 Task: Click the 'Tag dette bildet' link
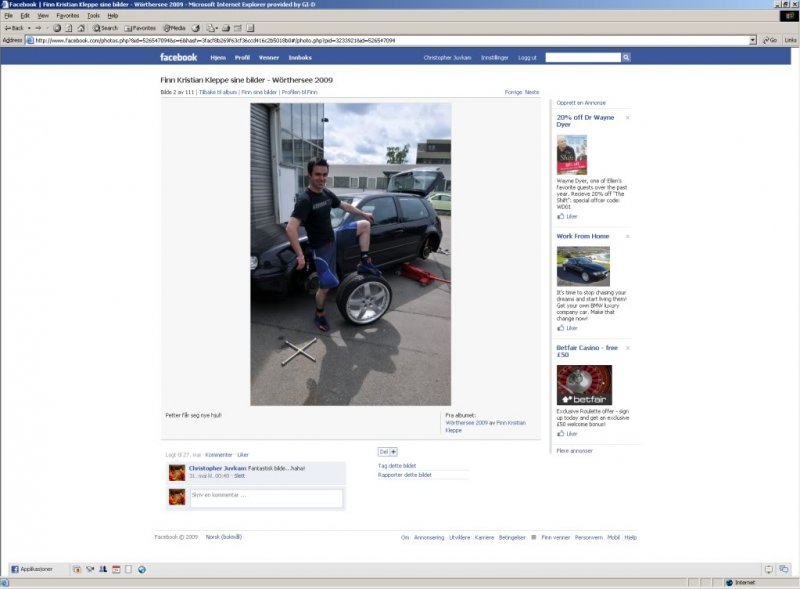pyautogui.click(x=397, y=466)
